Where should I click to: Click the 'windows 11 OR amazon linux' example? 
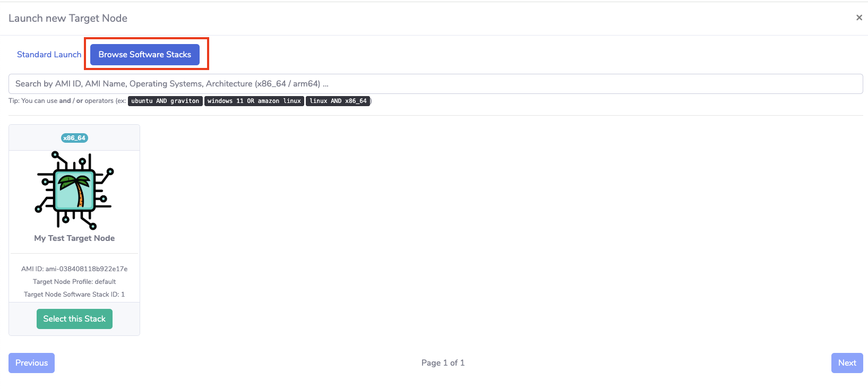point(254,101)
